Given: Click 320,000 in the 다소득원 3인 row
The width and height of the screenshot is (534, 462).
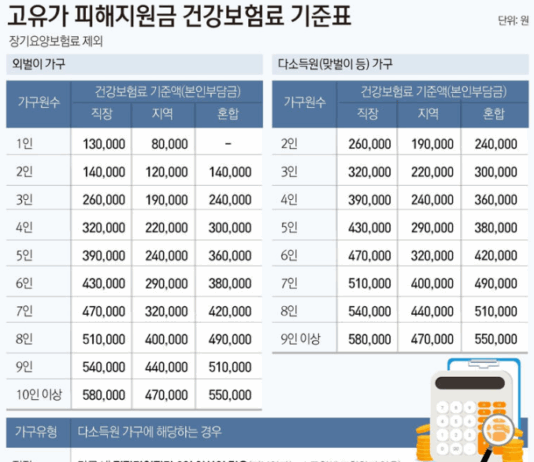Looking at the screenshot, I should coord(370,172).
